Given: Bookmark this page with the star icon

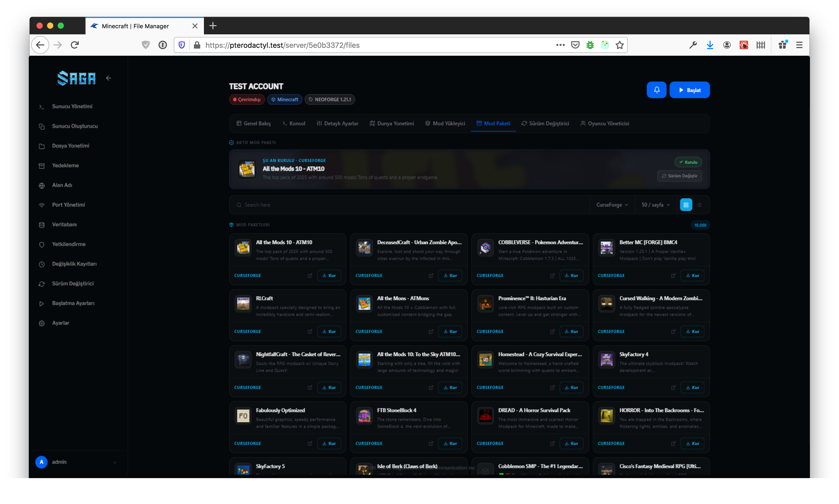Looking at the screenshot, I should (620, 45).
